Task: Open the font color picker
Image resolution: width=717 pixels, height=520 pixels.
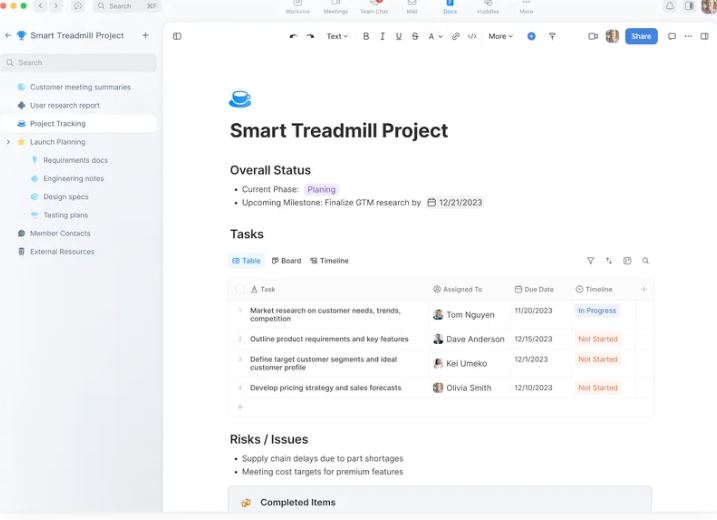Action: pos(435,36)
